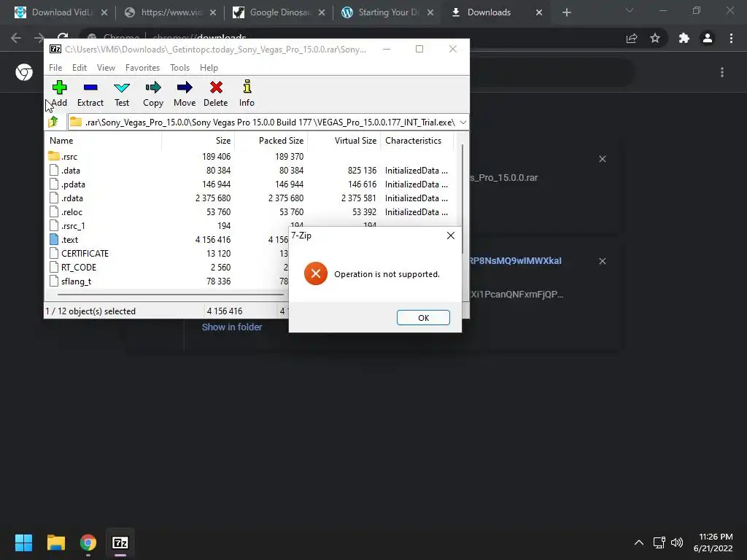The height and width of the screenshot is (560, 747).
Task: Click Chrome back arrow button
Action: (x=16, y=38)
